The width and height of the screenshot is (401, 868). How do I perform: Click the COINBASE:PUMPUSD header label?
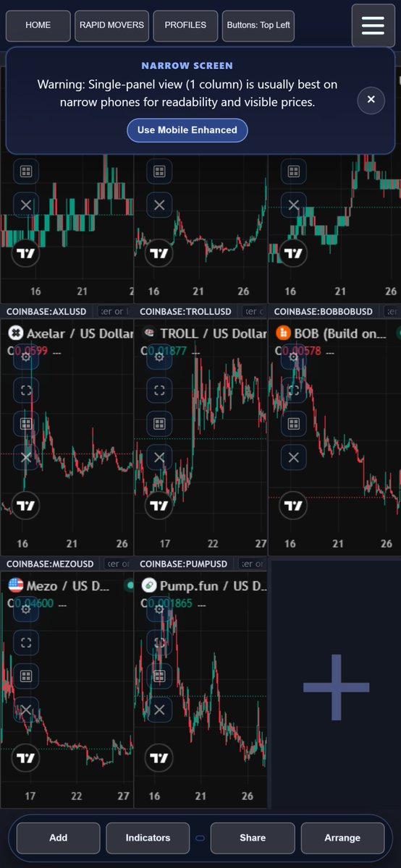pos(184,563)
